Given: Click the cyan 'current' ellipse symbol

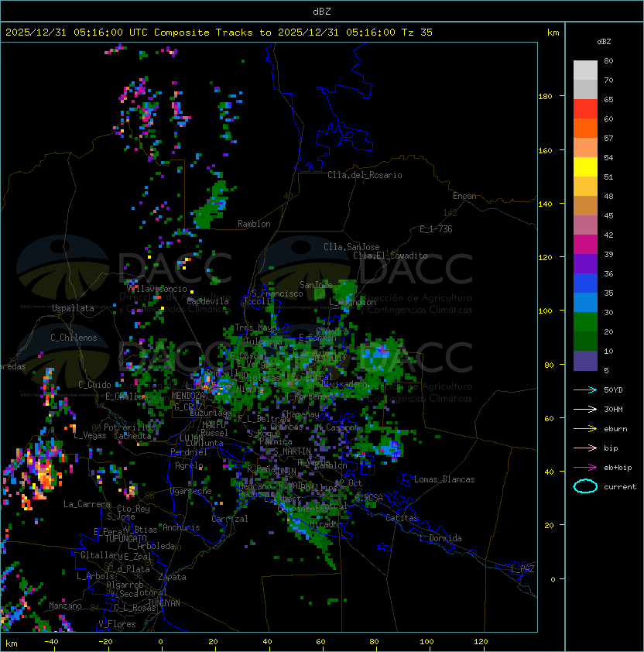Looking at the screenshot, I should click(585, 486).
